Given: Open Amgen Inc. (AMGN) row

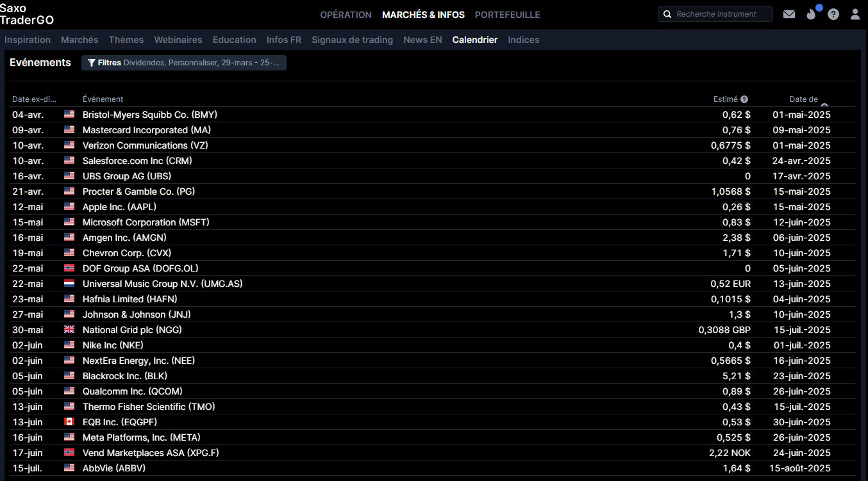Looking at the screenshot, I should [x=433, y=238].
